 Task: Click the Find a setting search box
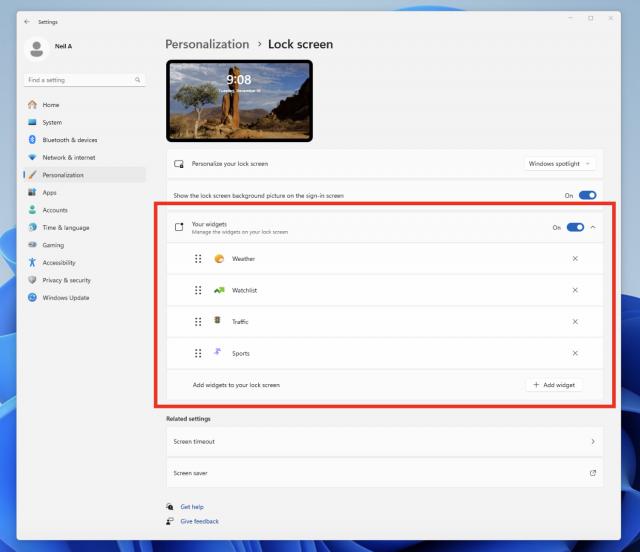tap(80, 80)
